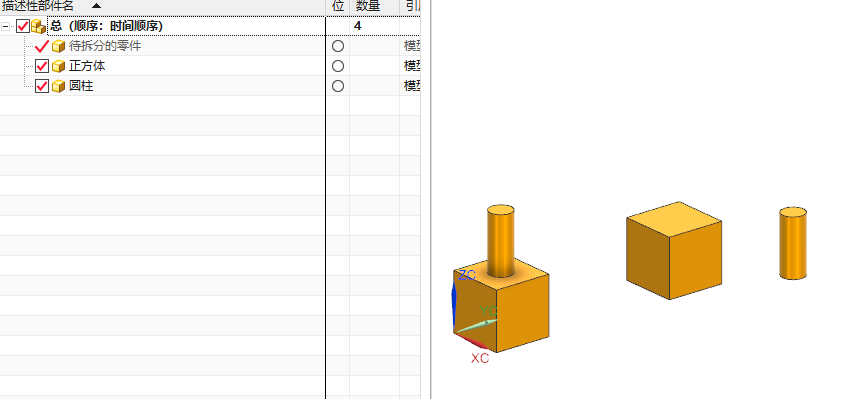Click the 模 reference cell for 正方体
848x399 pixels.
(412, 66)
